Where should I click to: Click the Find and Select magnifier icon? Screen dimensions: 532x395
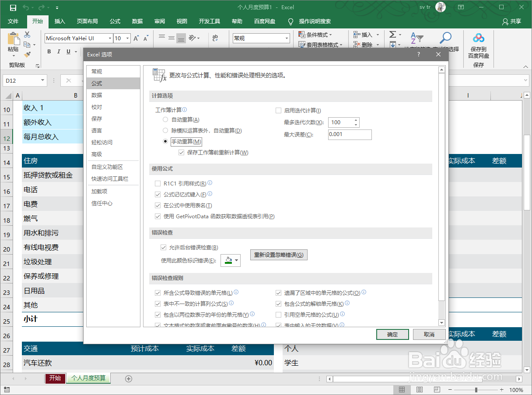point(445,38)
